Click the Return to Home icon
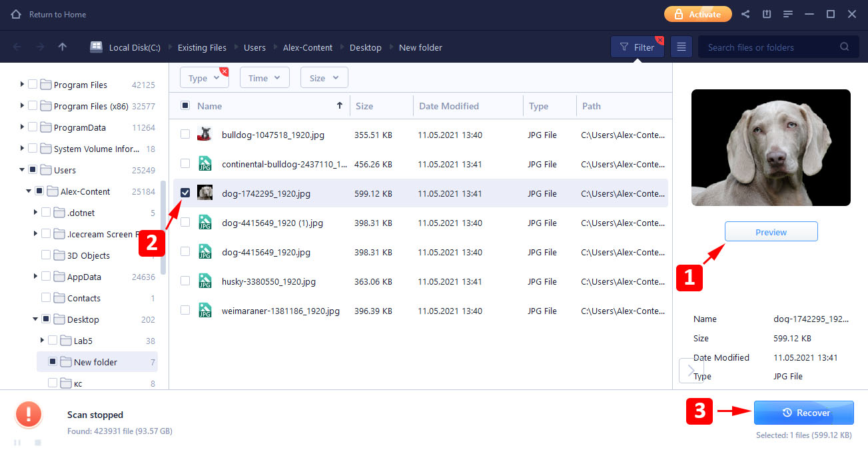This screenshot has width=868, height=452. [x=16, y=14]
